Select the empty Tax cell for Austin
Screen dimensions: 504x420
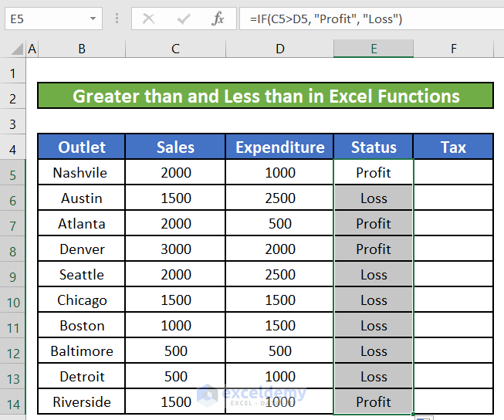[453, 198]
